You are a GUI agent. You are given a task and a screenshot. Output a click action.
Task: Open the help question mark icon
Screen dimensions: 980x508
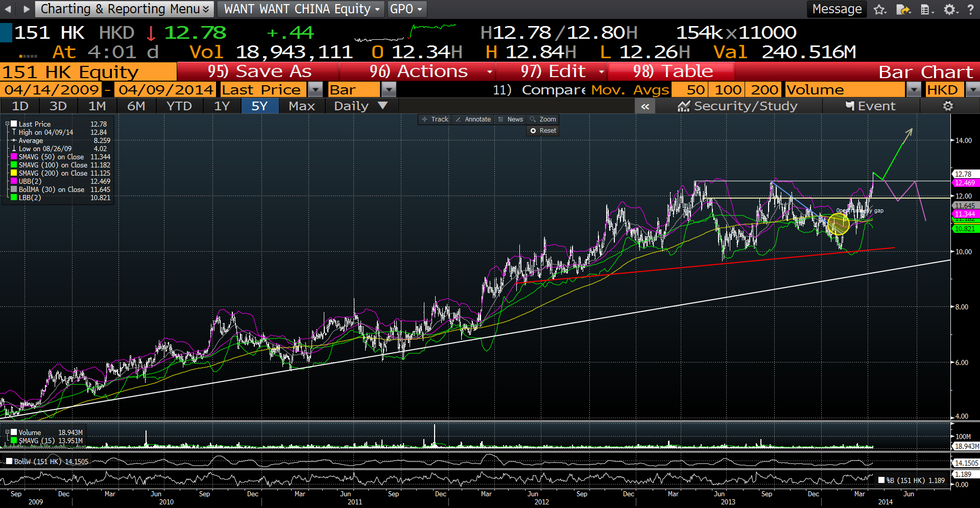point(970,9)
